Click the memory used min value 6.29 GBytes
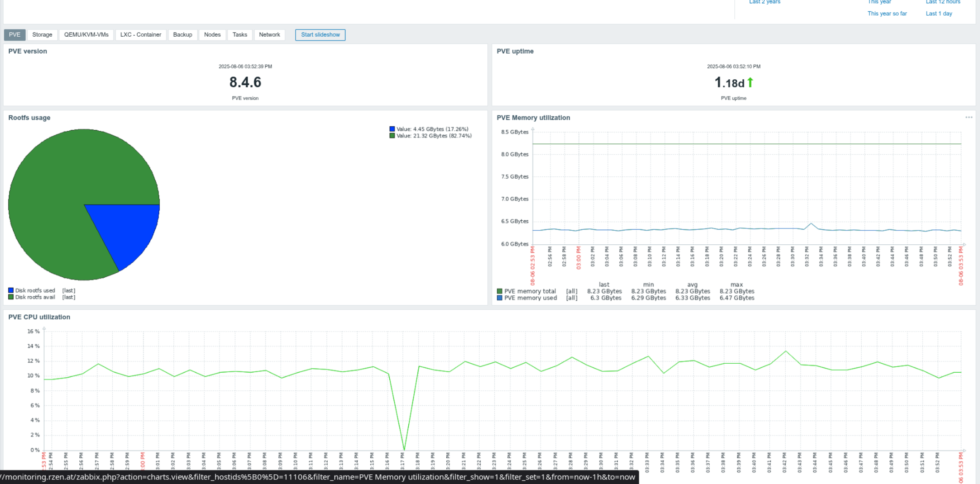The image size is (980, 484). click(649, 298)
